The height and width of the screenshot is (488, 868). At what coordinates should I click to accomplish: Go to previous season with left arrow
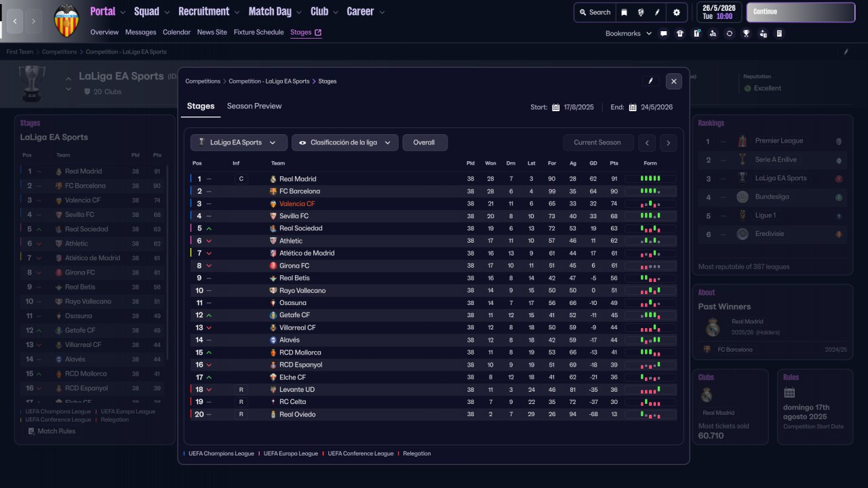648,142
